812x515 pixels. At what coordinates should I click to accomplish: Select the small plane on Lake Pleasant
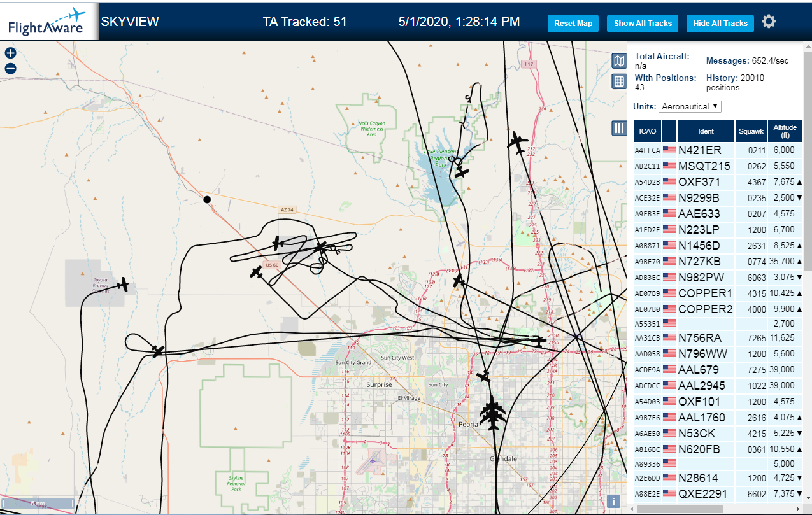[x=462, y=173]
